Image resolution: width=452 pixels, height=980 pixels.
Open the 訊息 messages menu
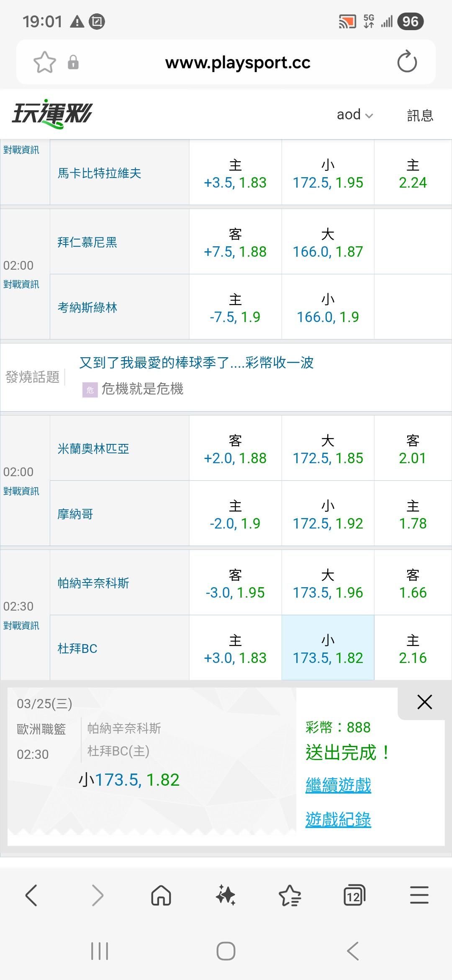(420, 115)
